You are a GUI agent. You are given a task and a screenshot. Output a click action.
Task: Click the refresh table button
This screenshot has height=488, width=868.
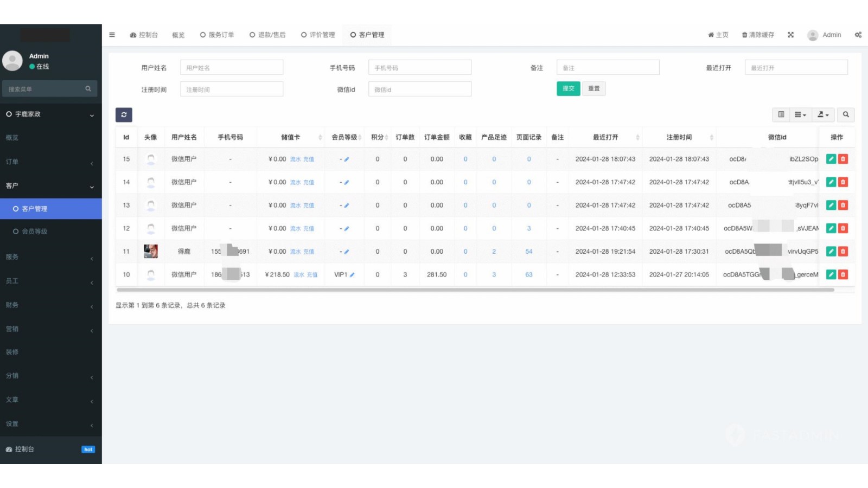[x=124, y=115]
